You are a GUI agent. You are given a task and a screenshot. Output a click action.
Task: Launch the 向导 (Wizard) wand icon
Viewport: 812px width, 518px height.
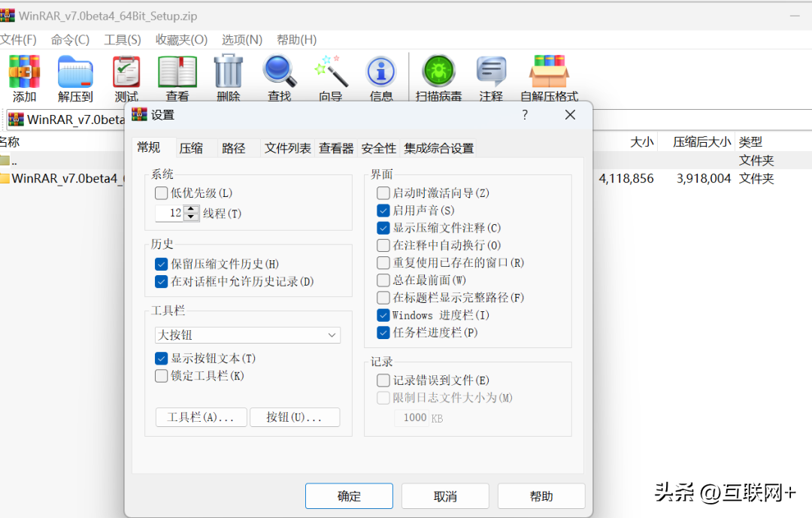[331, 71]
